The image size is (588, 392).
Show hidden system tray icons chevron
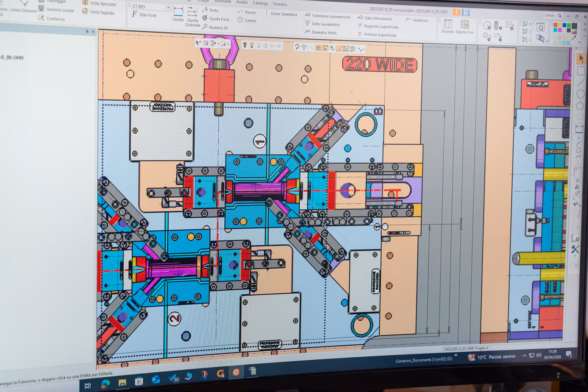click(x=524, y=356)
